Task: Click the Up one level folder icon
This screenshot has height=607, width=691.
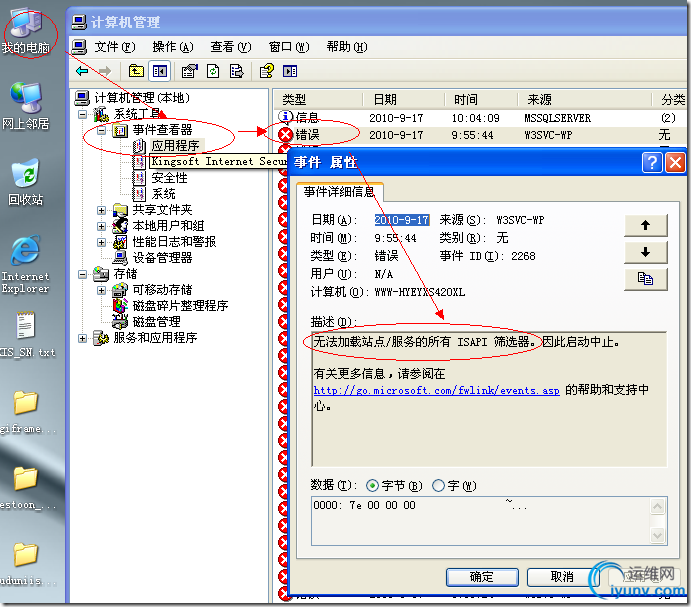Action: [136, 71]
